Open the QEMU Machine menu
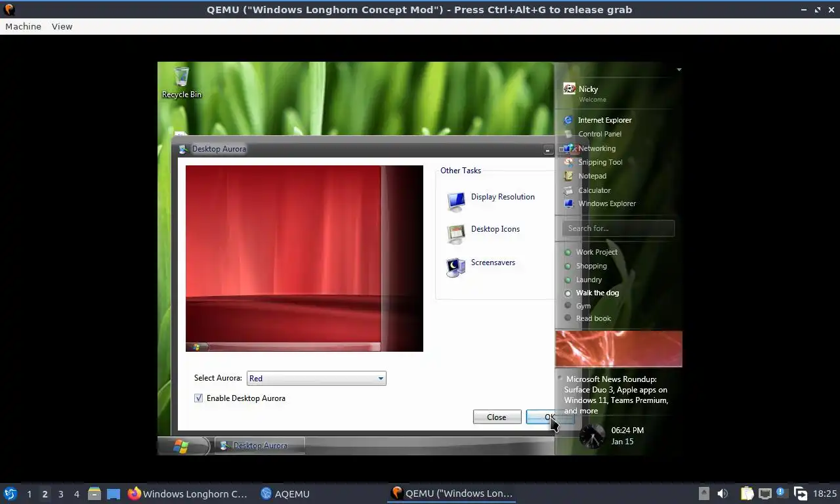Screen dimensions: 840x504 click(23, 26)
